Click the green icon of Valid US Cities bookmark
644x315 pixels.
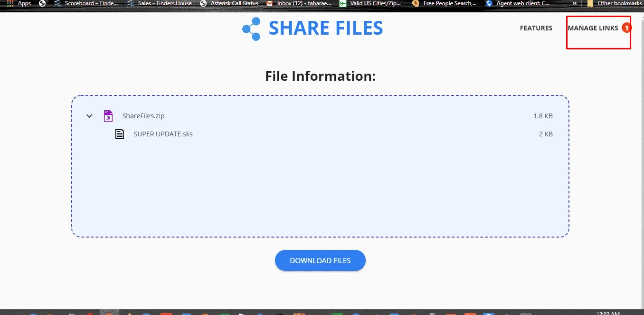pos(343,3)
